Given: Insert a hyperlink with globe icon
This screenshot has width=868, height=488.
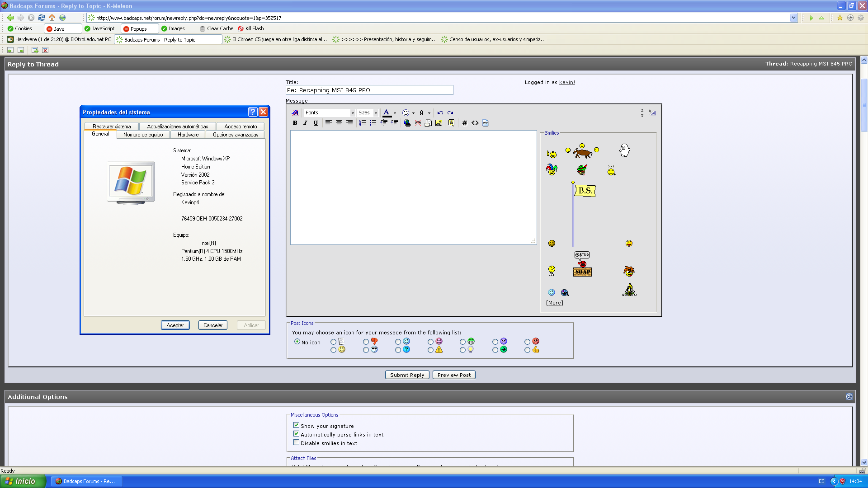Looking at the screenshot, I should click(x=407, y=123).
